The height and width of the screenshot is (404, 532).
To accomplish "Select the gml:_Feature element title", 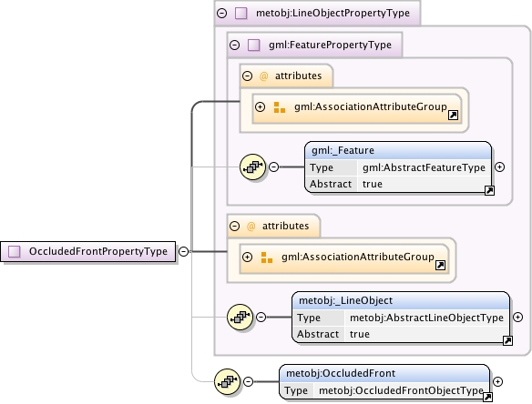I will coord(343,150).
